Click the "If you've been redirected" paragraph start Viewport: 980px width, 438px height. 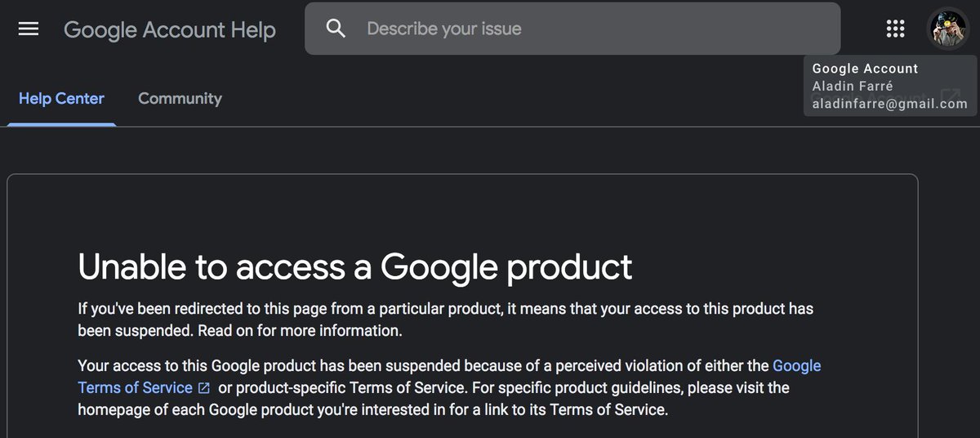[x=147, y=309]
